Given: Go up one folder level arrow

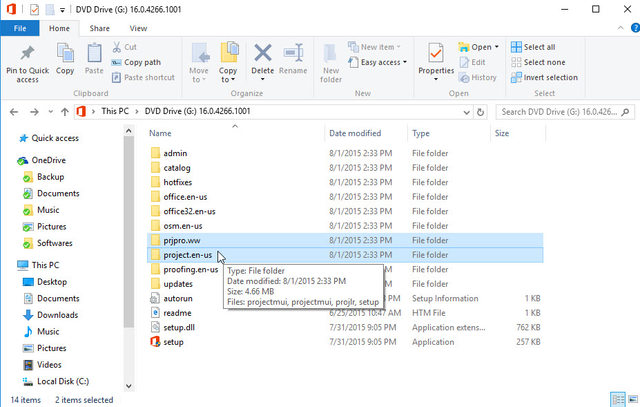Looking at the screenshot, I should click(64, 111).
